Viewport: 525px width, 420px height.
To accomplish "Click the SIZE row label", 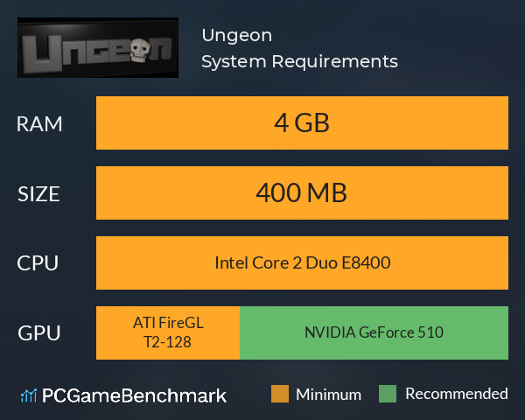I will pos(38,194).
